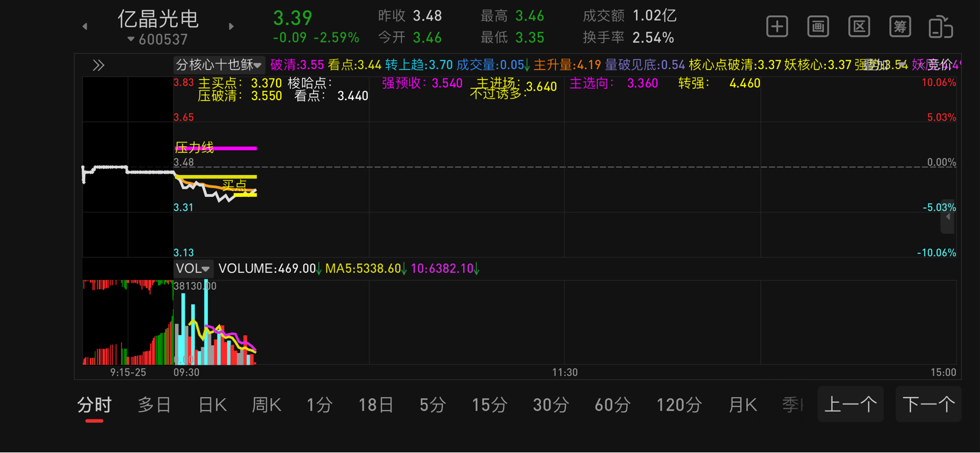Tap the 买点 label on chart
The image size is (980, 453).
pyautogui.click(x=234, y=185)
